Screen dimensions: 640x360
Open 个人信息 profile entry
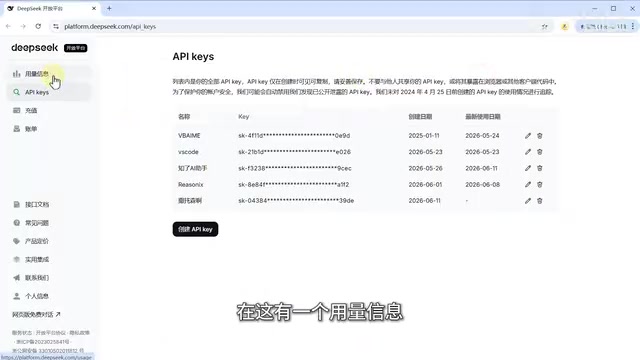click(x=37, y=296)
